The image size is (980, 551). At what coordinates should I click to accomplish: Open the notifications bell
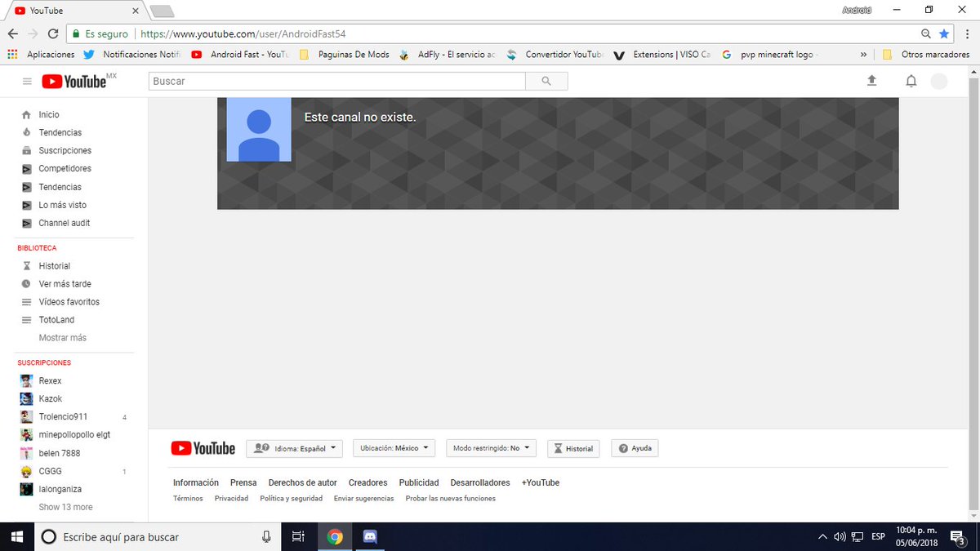point(911,81)
